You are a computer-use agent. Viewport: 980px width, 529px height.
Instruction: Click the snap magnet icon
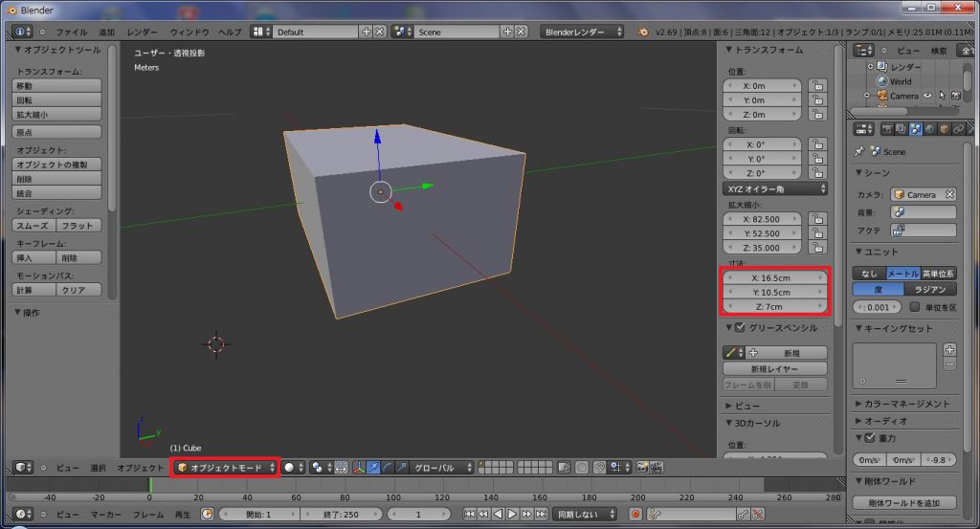(x=599, y=467)
